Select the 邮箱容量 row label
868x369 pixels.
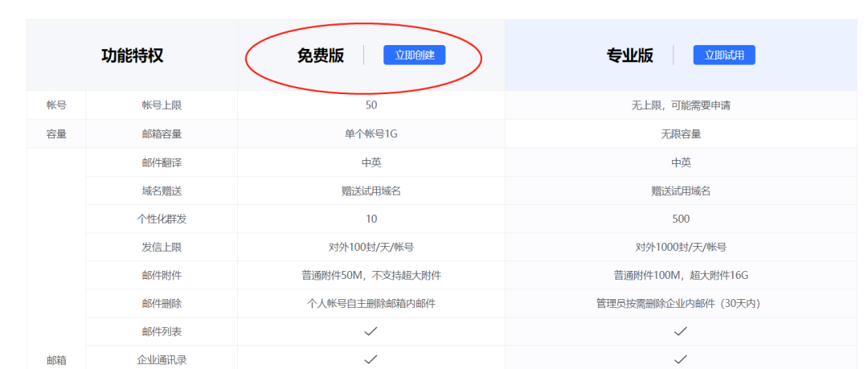click(x=162, y=133)
